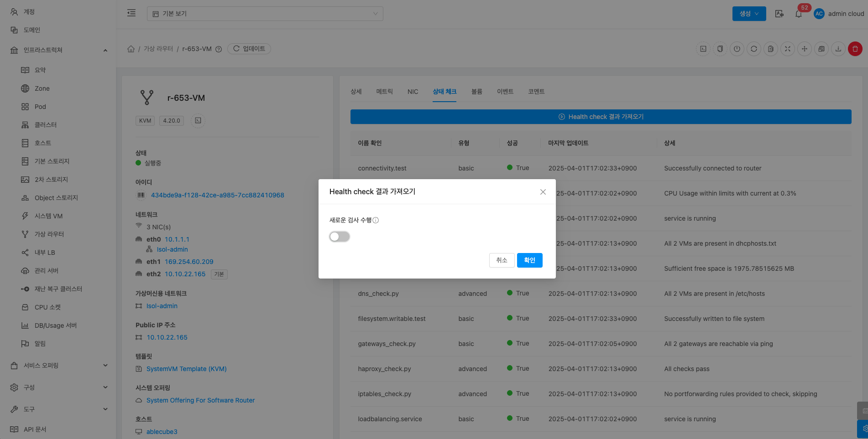Open the 기본 보기 view dropdown
Screen dimensions: 868x439
pyautogui.click(x=265, y=14)
